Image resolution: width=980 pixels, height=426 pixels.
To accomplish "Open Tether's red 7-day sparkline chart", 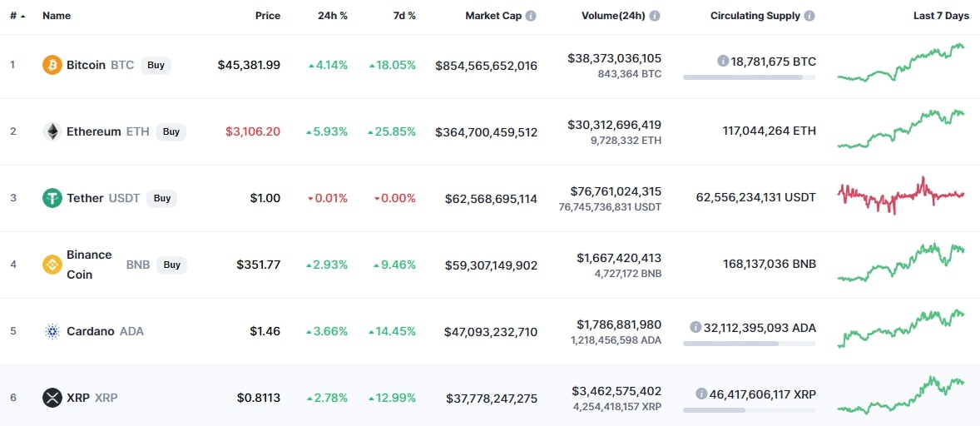I will (x=901, y=196).
